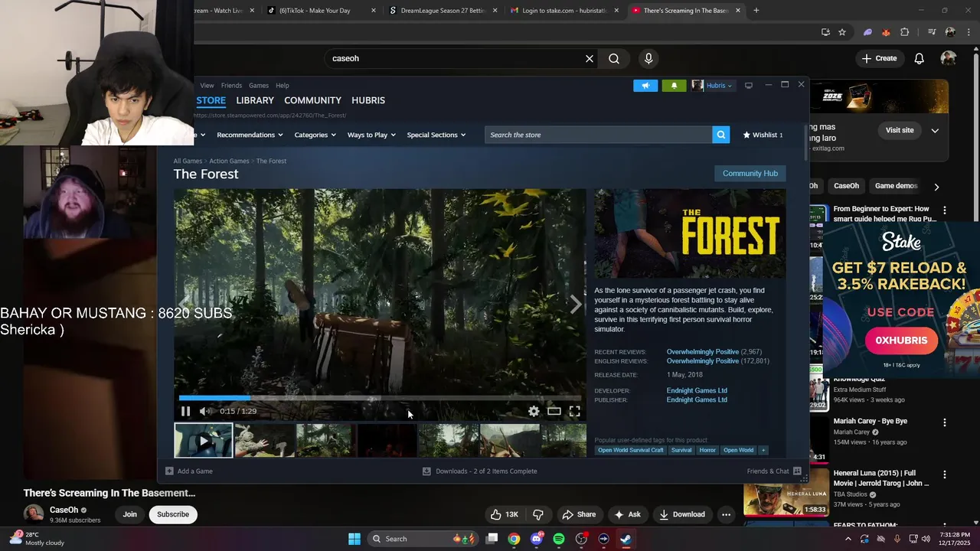Image resolution: width=980 pixels, height=551 pixels.
Task: Open Ways to Play dropdown
Action: pyautogui.click(x=371, y=135)
